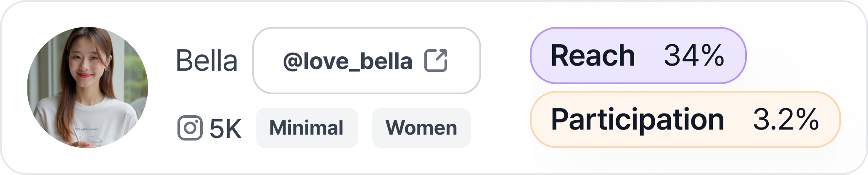Image resolution: width=868 pixels, height=175 pixels.
Task: Click the name Bella
Action: pos(206,61)
